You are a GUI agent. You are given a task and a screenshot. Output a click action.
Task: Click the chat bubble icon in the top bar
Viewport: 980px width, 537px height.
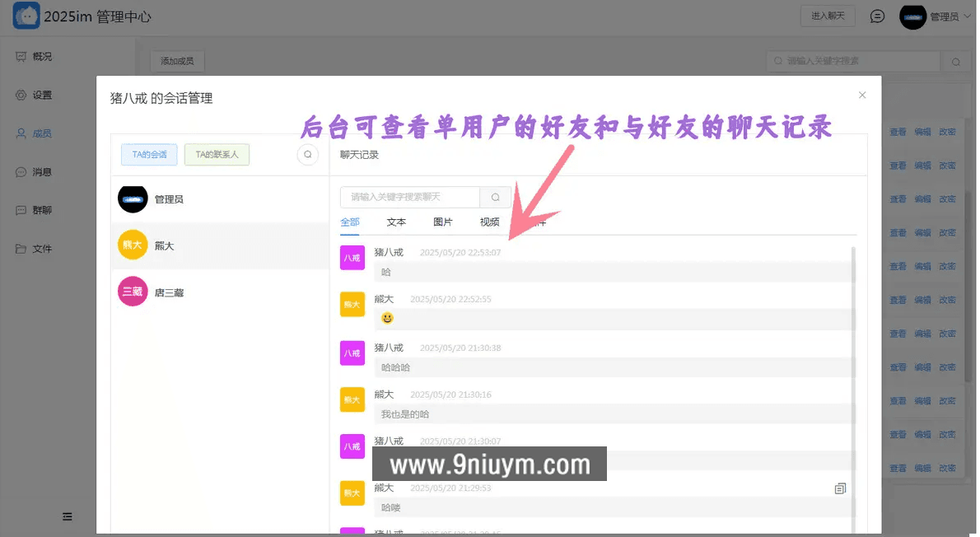point(877,16)
